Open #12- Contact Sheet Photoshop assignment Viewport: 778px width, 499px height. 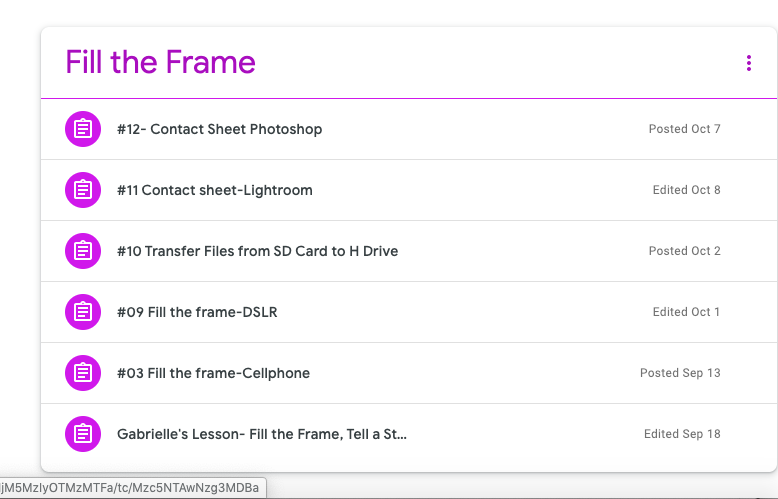219,129
